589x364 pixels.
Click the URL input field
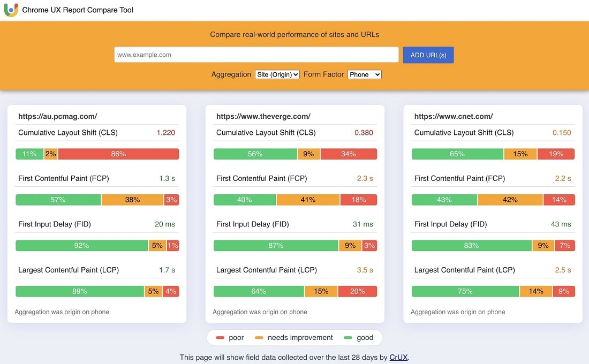(256, 55)
